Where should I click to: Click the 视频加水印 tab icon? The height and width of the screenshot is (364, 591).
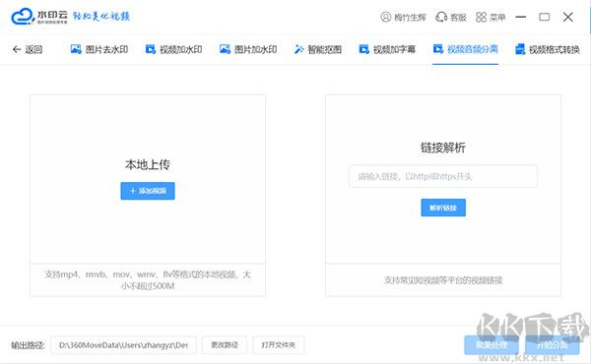tap(151, 49)
